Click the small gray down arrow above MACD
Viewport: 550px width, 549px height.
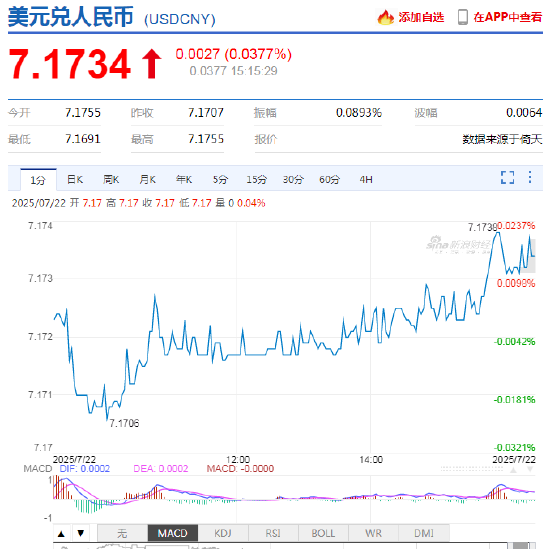pyautogui.click(x=530, y=469)
